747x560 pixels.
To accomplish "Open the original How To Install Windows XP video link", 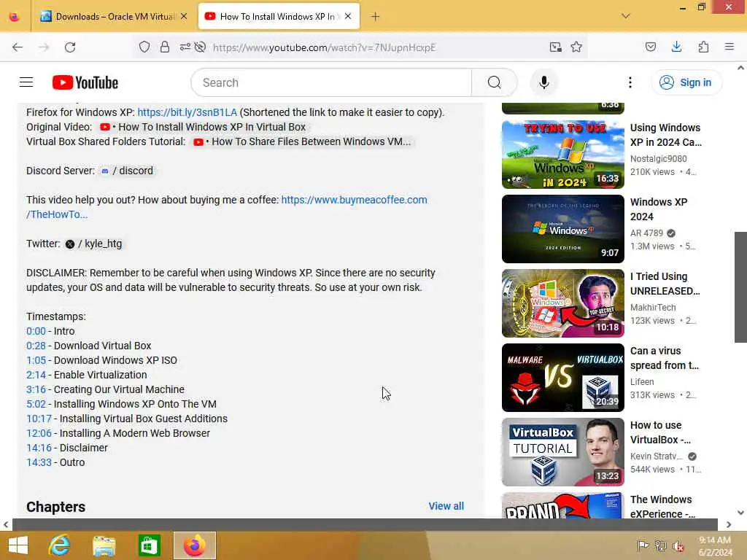I will point(203,127).
